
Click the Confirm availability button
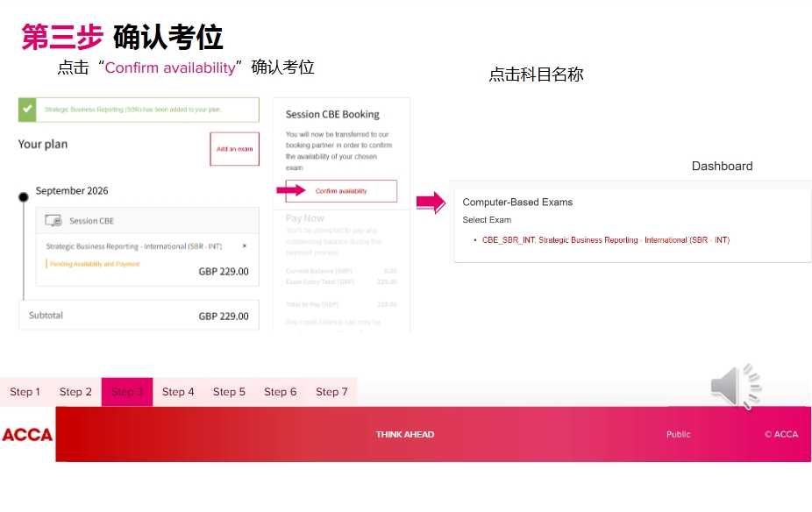coord(341,191)
